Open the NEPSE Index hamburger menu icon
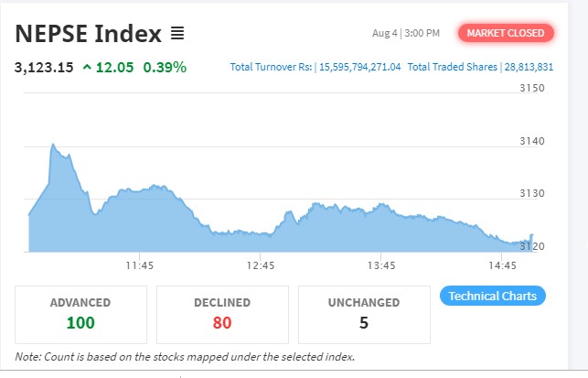 coord(177,34)
